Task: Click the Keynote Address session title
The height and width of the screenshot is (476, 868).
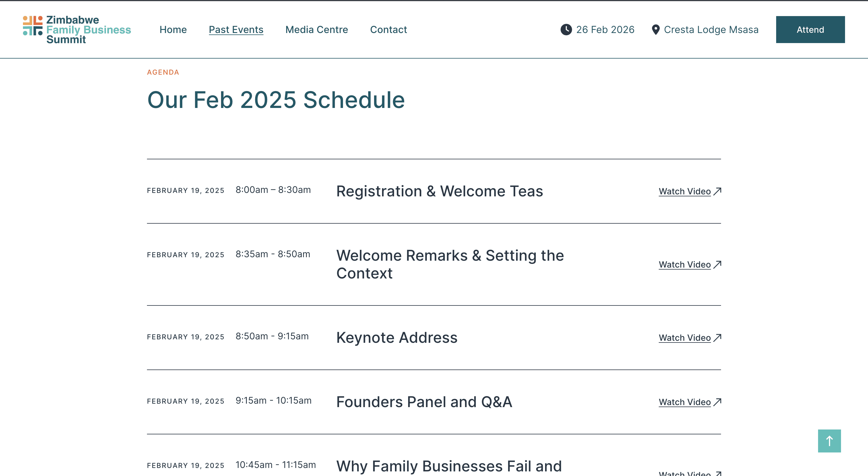Action: 397,337
